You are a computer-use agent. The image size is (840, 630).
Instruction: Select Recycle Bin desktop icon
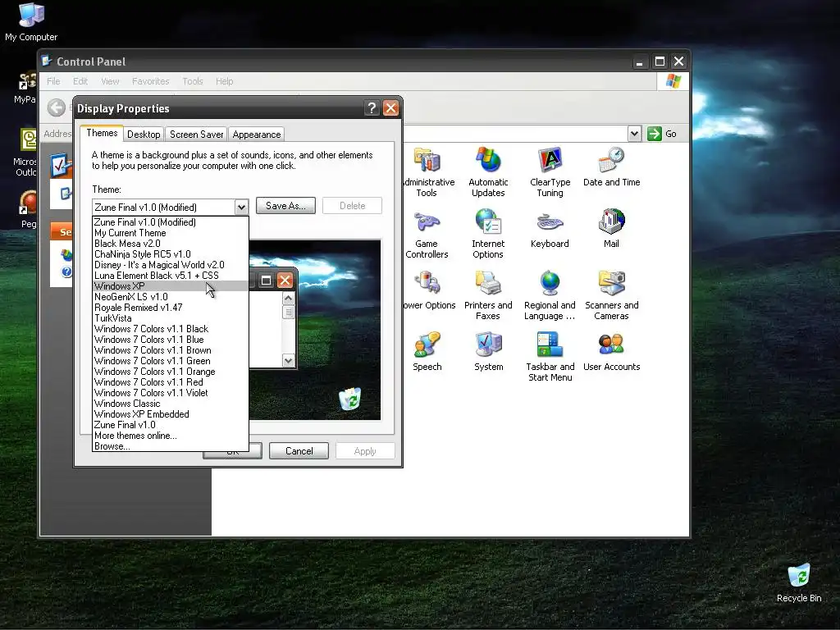[799, 583]
